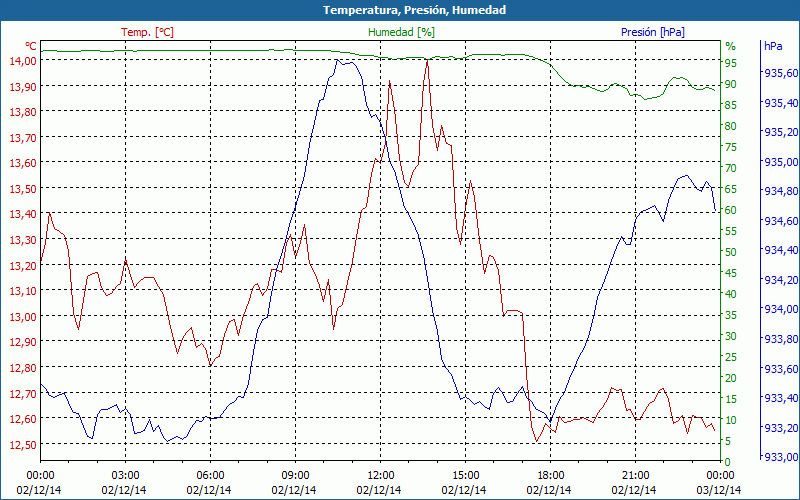This screenshot has width=800, height=500.
Task: Click pressure axis value 933,40
Action: (781, 397)
